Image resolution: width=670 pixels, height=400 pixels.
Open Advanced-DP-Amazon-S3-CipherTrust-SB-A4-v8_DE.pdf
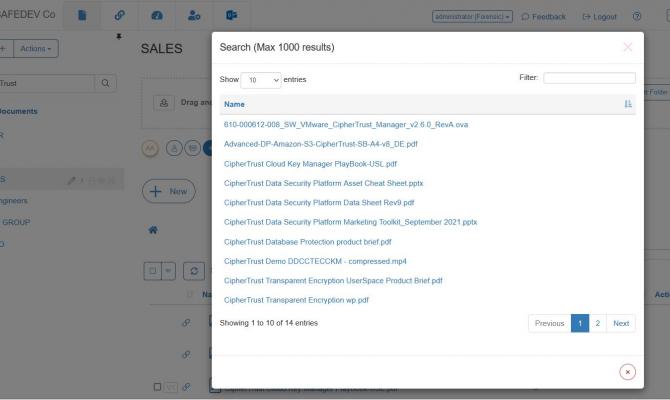(x=320, y=144)
